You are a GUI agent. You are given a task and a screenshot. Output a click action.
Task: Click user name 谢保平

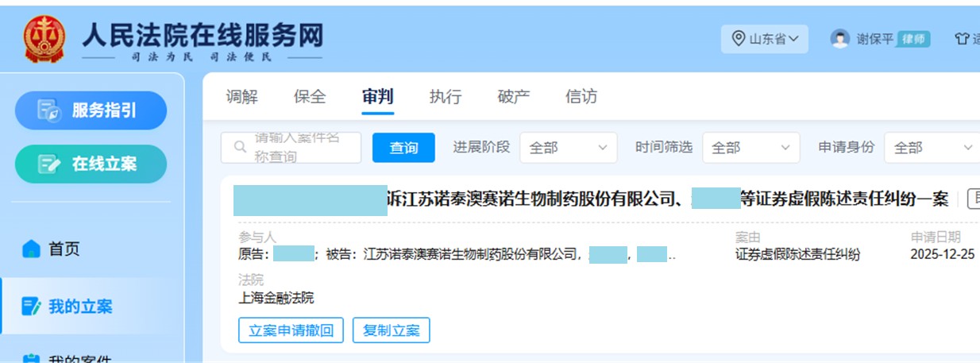[875, 39]
